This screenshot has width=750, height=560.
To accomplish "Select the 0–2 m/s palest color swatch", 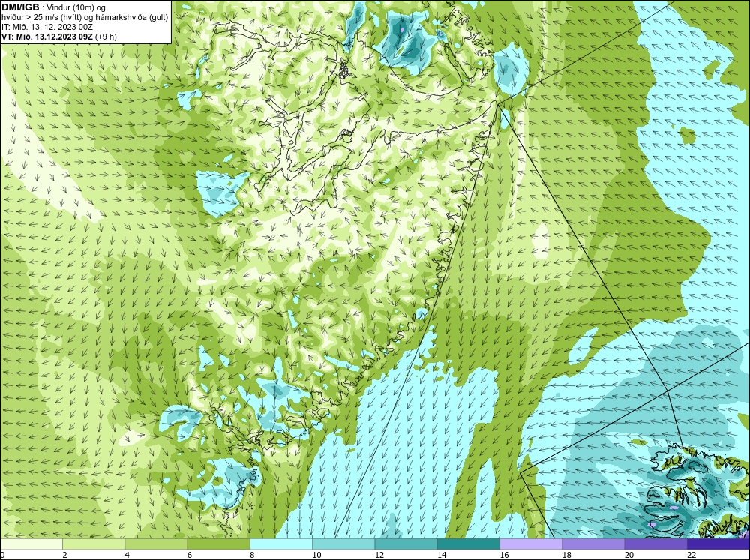I will [31, 544].
